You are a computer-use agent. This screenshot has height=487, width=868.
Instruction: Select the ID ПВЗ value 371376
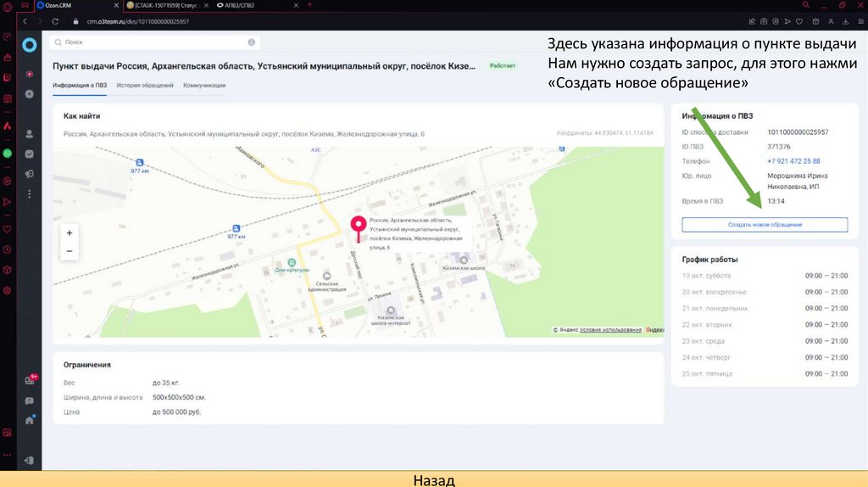pyautogui.click(x=779, y=147)
